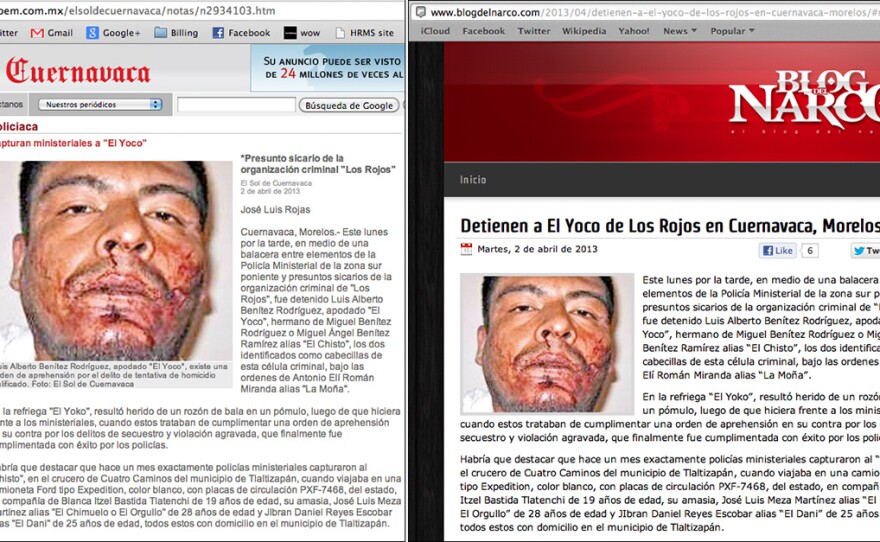
Task: Expand the News bookmarks dropdown
Action: point(681,31)
